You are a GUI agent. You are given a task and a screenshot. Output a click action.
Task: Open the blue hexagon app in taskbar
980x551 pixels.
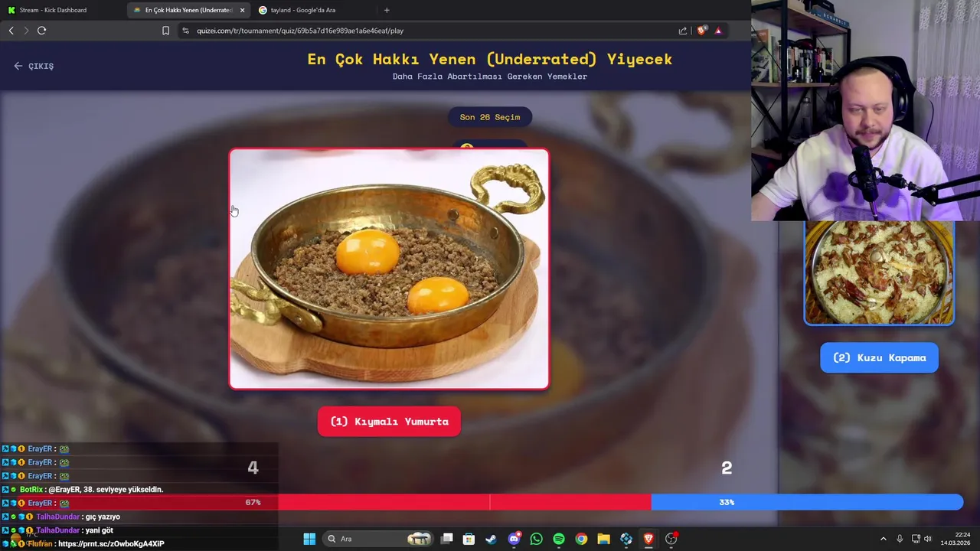coord(626,539)
